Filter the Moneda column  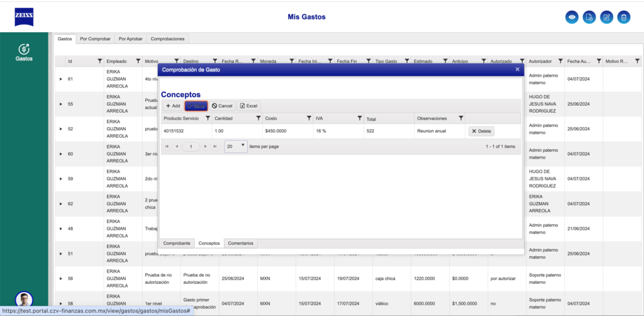(x=291, y=61)
